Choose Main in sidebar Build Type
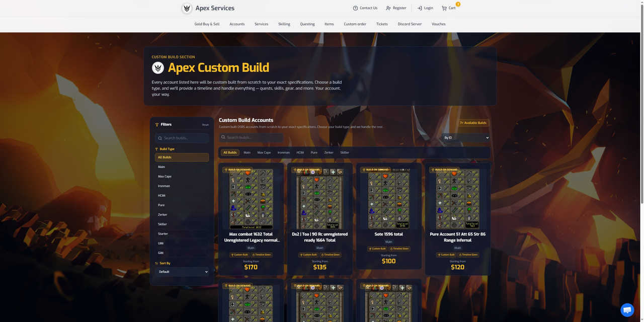 click(182, 167)
